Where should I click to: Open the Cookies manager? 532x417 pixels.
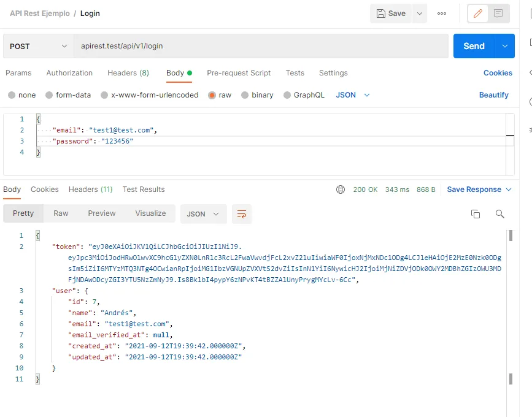click(497, 73)
